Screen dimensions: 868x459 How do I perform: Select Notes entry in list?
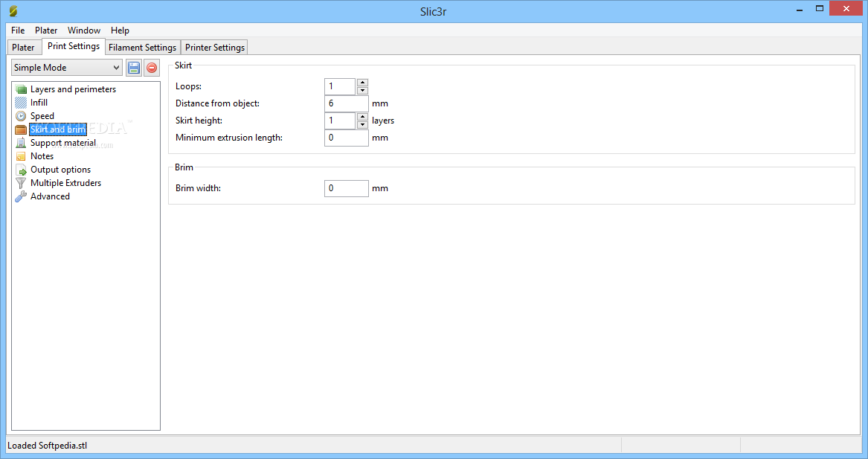[x=42, y=156]
